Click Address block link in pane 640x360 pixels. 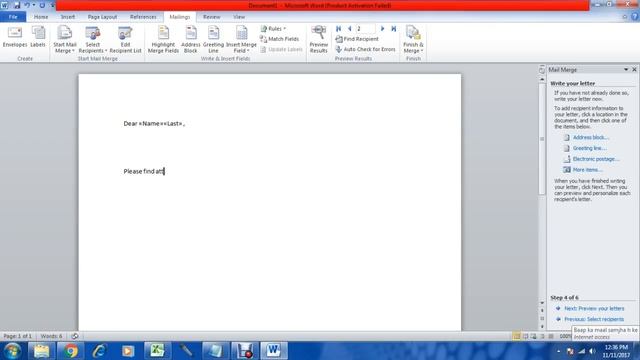(x=590, y=138)
